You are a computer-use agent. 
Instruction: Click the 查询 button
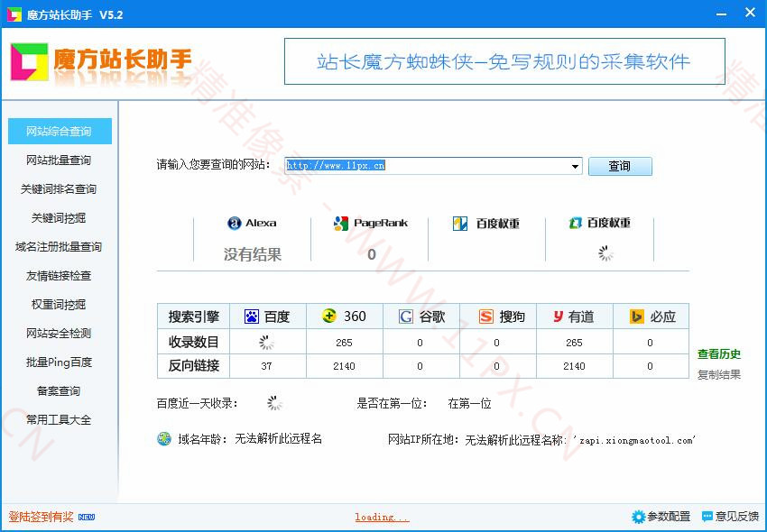click(620, 166)
